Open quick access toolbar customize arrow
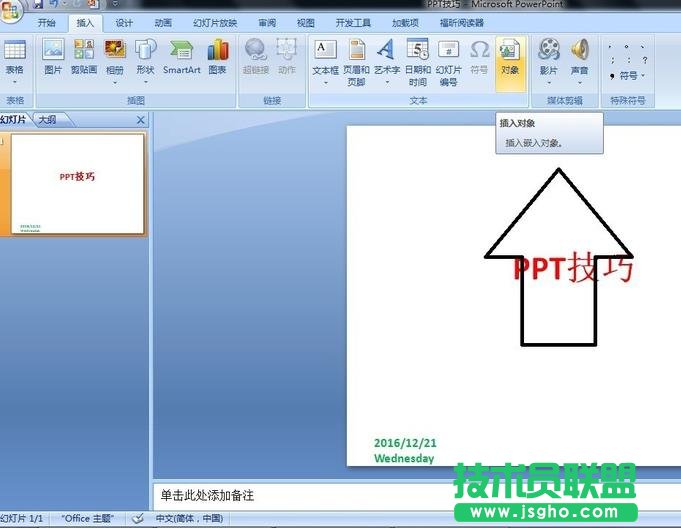Screen dimensions: 681x528 [116, 4]
